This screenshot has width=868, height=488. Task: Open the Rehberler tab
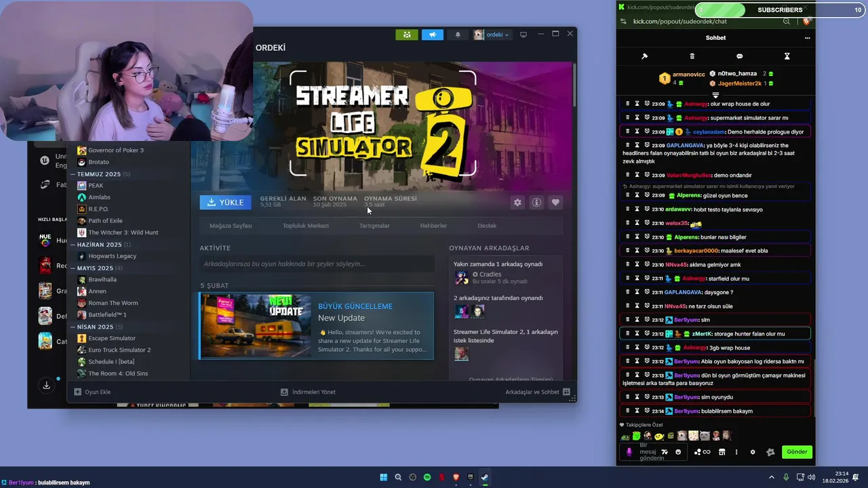pos(433,226)
